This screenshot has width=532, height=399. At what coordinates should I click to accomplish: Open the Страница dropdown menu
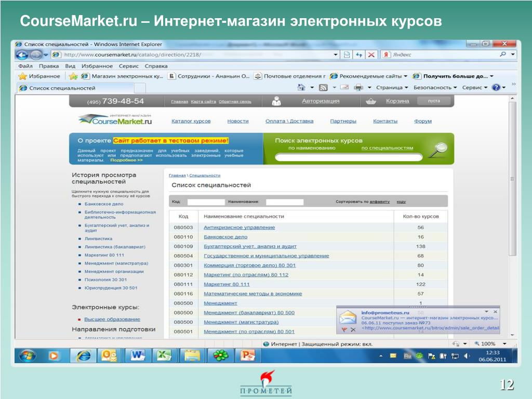click(392, 87)
